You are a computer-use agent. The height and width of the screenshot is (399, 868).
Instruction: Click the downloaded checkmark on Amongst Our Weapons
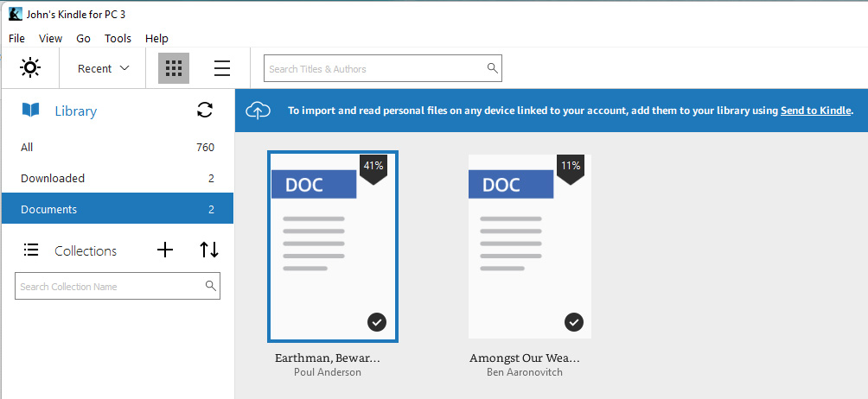point(574,321)
